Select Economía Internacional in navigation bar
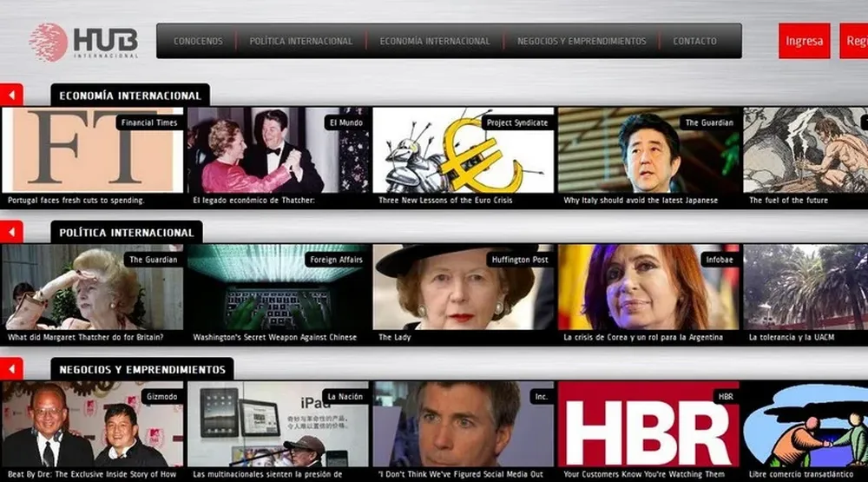 434,41
